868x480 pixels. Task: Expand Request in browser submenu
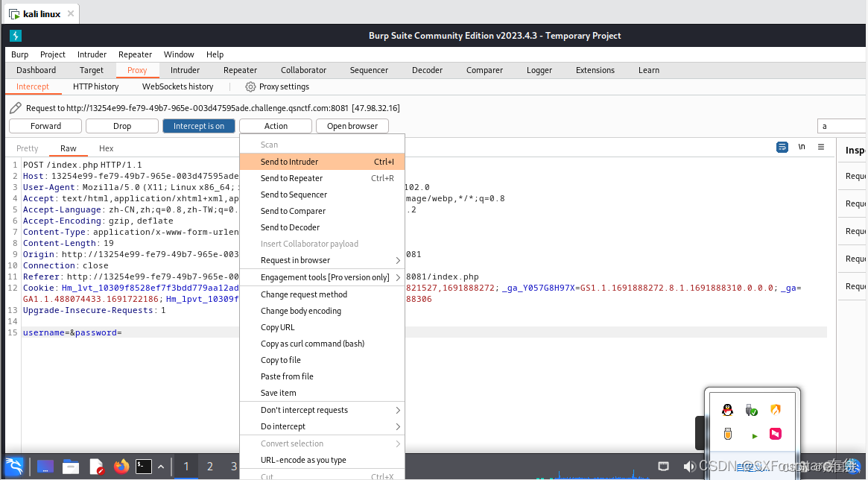[x=322, y=260]
